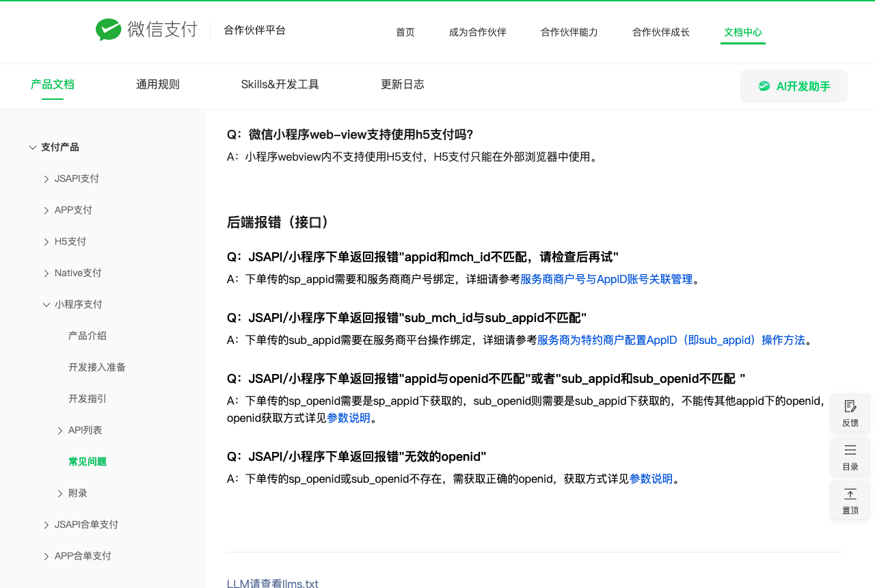Expand the APP支付 chevron
The image size is (875, 588).
[46, 211]
